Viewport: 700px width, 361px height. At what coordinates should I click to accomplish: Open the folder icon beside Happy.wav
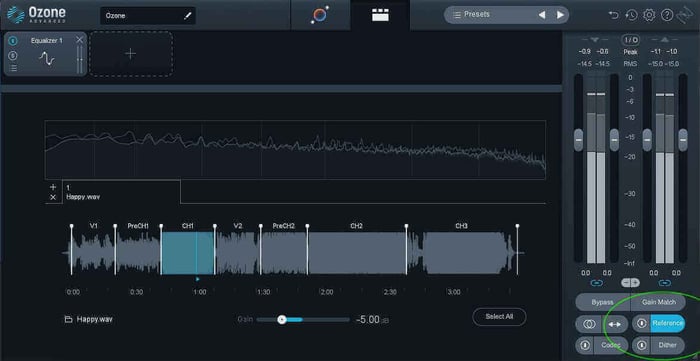pyautogui.click(x=68, y=320)
